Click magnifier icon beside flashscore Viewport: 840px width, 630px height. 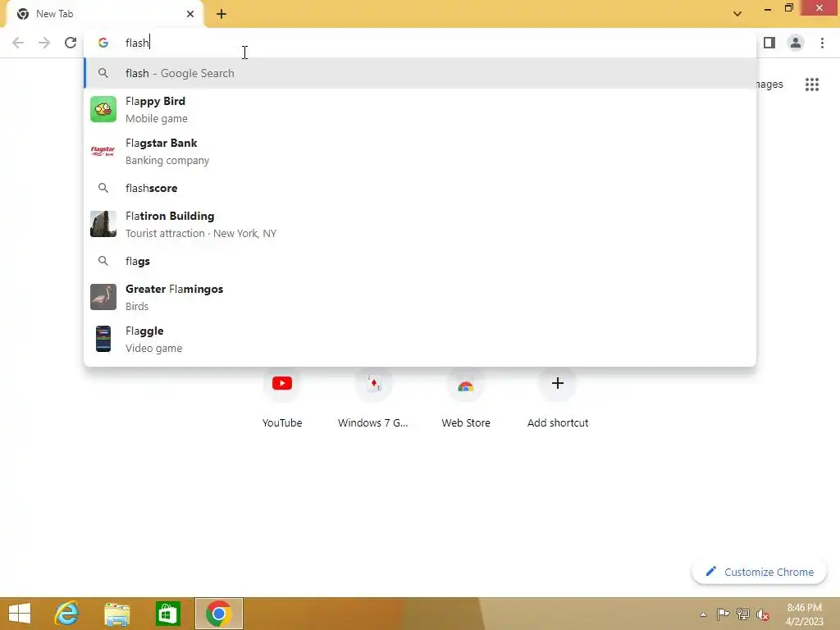[x=103, y=188]
